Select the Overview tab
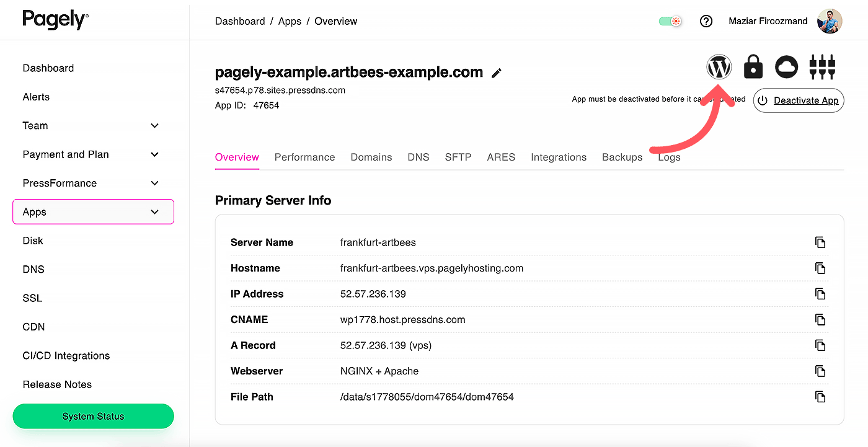868x447 pixels. (x=237, y=157)
